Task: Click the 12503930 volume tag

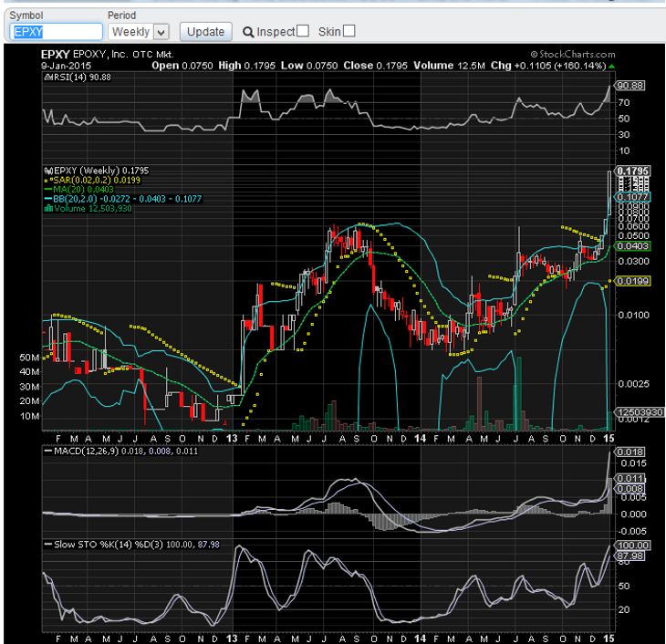Action: (640, 412)
